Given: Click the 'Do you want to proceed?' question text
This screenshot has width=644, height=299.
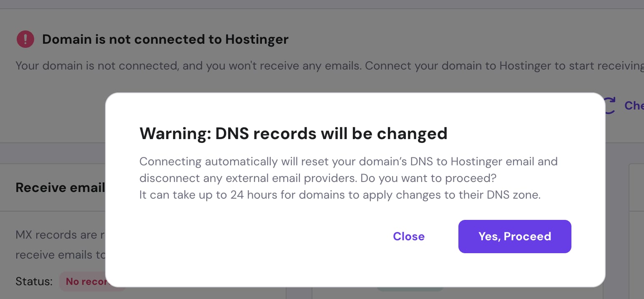Looking at the screenshot, I should tap(429, 178).
